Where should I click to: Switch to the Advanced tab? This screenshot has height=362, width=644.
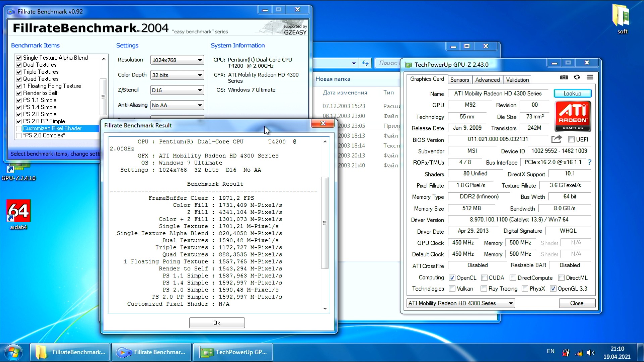point(487,80)
